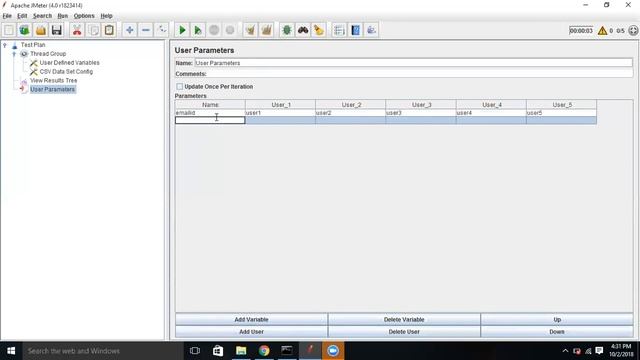Screen dimensions: 640x360
Task: Click the warning triangle error indicator
Action: 602,31
